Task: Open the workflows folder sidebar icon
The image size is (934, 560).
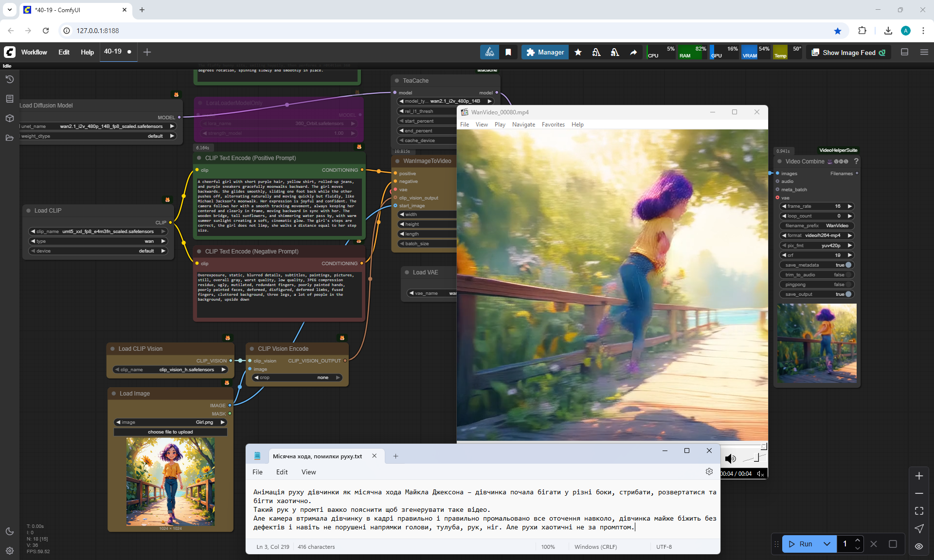Action: click(9, 138)
